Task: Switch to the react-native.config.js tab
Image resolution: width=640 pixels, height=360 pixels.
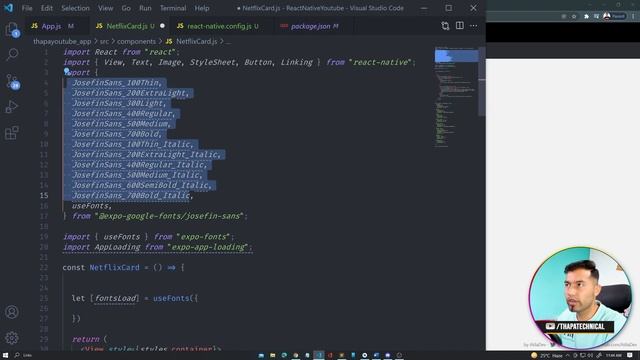Action: point(222,26)
